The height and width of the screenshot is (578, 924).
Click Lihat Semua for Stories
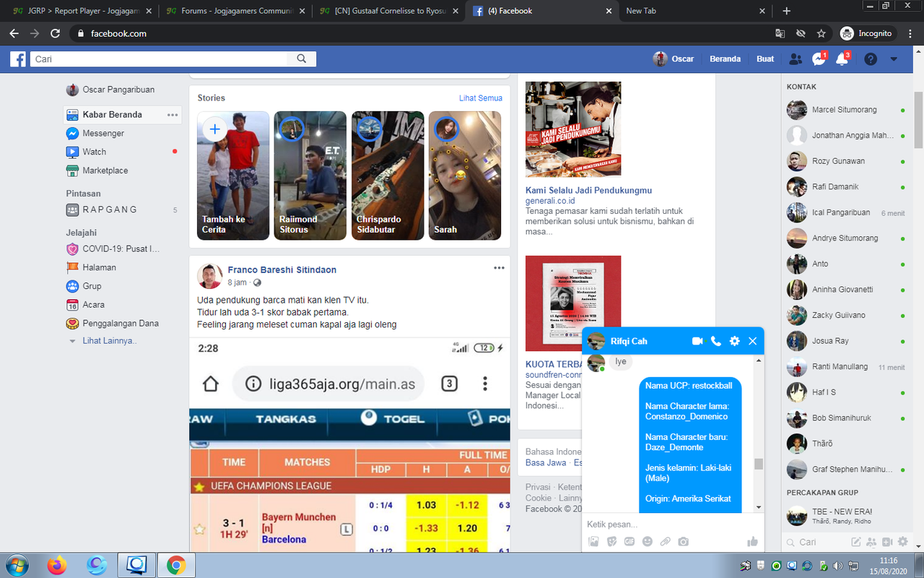pos(481,98)
